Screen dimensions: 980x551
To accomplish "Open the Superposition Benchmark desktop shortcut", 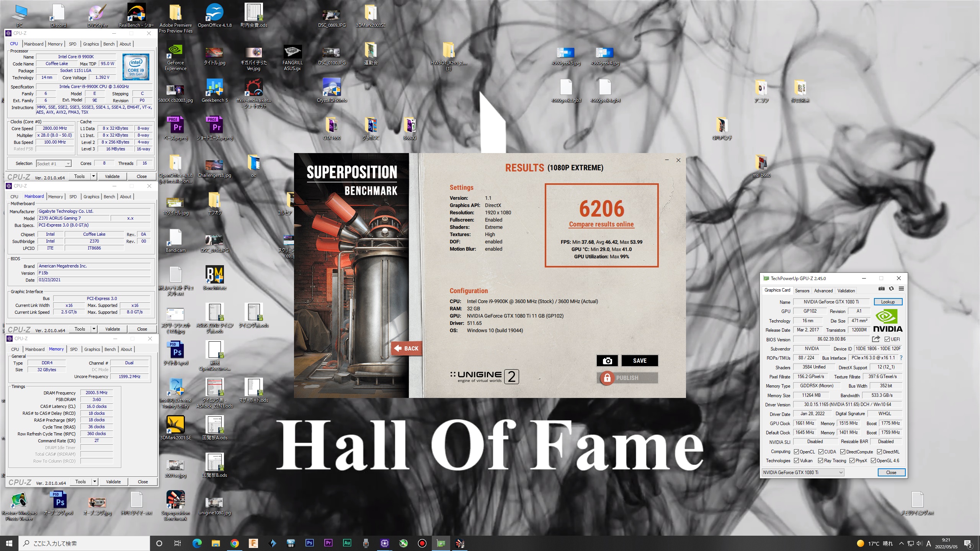I will pyautogui.click(x=175, y=506).
